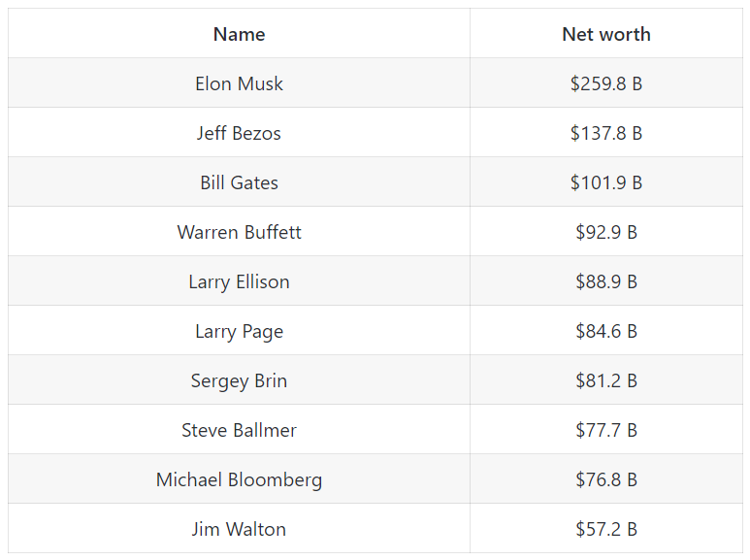Select the Michael Bloomberg name cell
The width and height of the screenshot is (750, 560).
(x=239, y=479)
